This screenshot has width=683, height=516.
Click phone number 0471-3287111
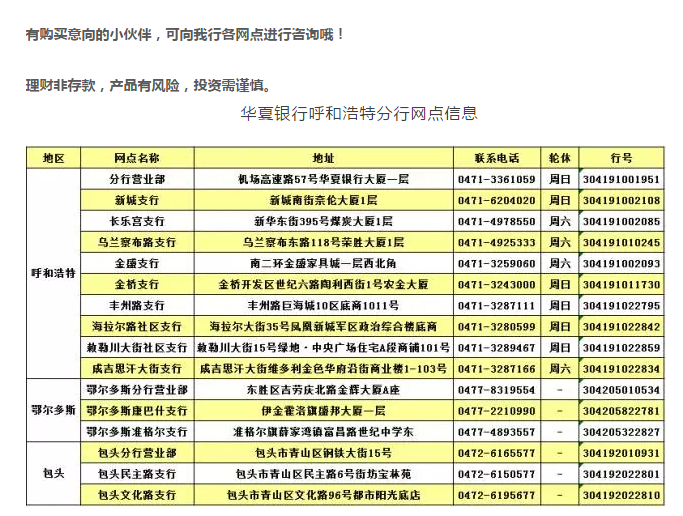click(x=497, y=305)
